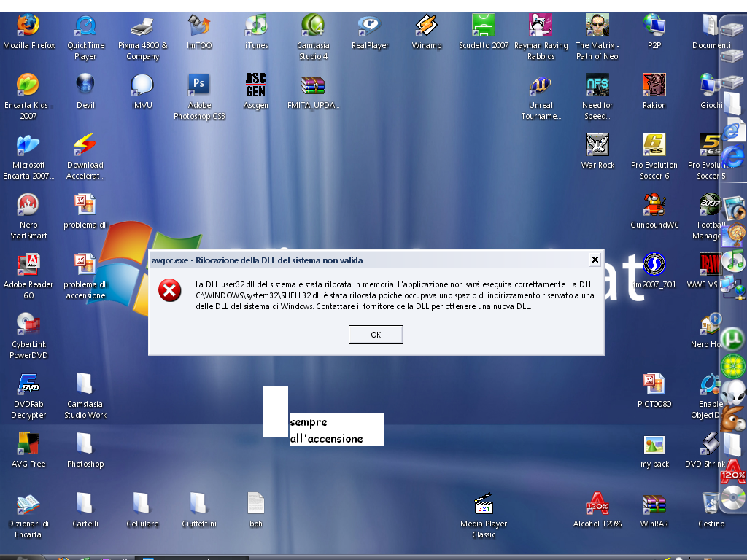This screenshot has width=747, height=560.
Task: Click the alien head icon in the side dock
Action: [x=732, y=392]
